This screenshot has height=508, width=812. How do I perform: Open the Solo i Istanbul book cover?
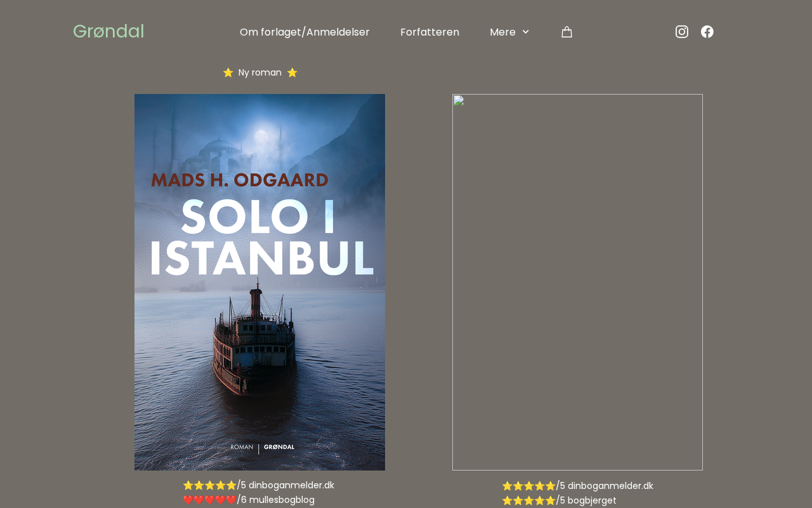click(259, 282)
